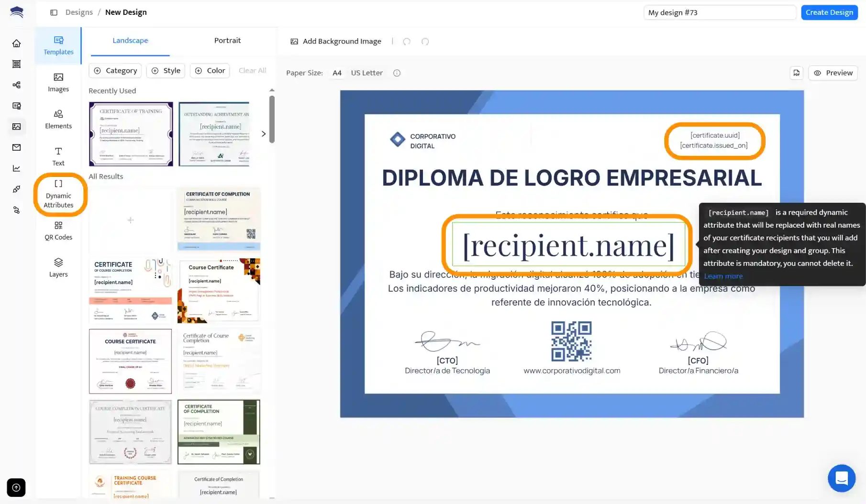
Task: Open the QR Codes panel
Action: 58,231
